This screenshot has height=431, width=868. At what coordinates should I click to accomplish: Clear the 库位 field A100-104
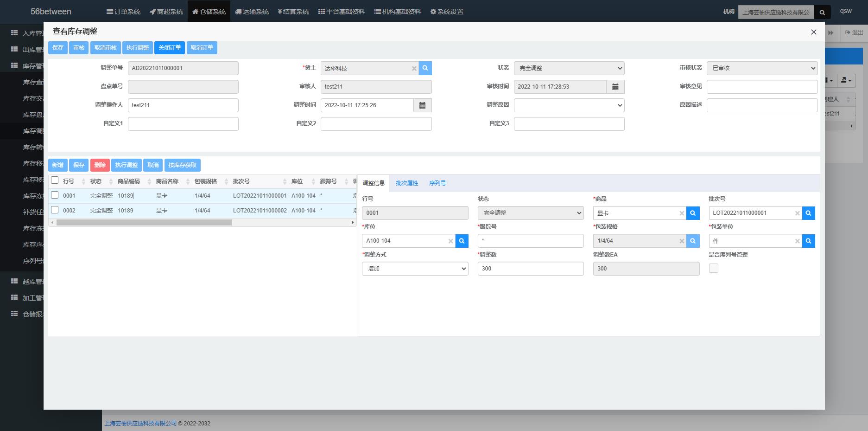pos(450,241)
